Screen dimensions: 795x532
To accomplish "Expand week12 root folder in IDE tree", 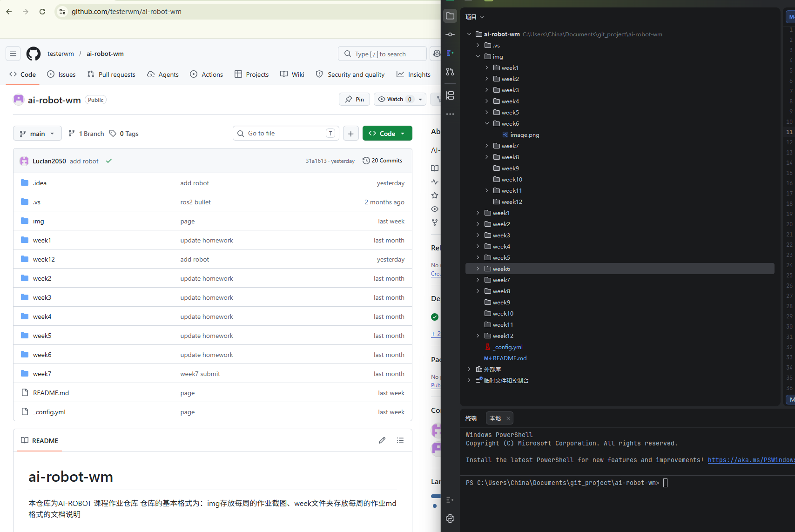I will [x=478, y=336].
